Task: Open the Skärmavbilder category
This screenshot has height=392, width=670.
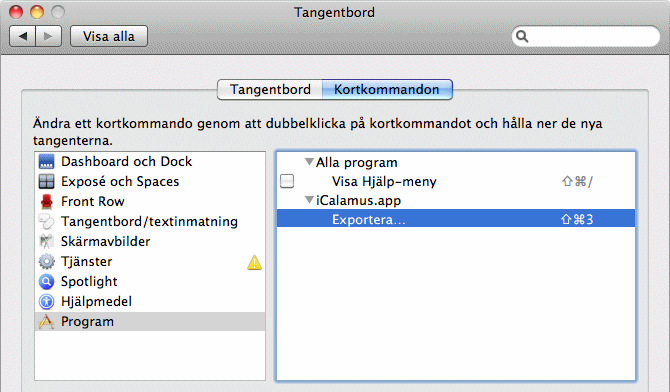Action: point(150,242)
